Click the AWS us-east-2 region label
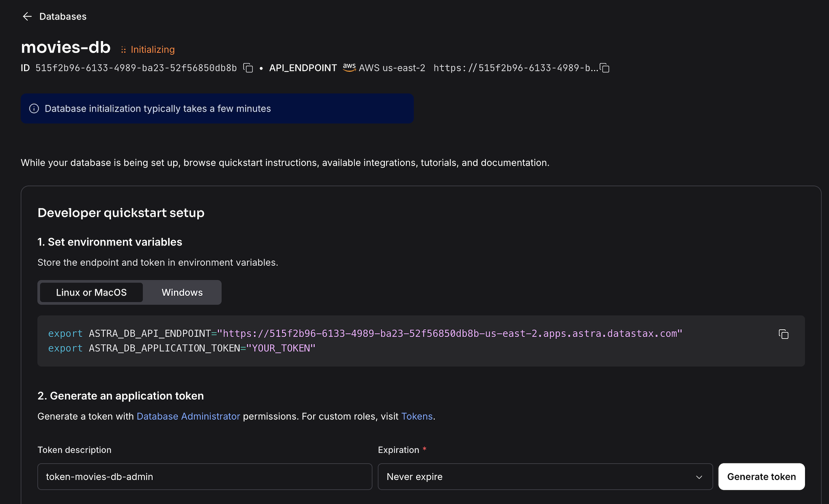Viewport: 829px width, 504px height. 392,68
